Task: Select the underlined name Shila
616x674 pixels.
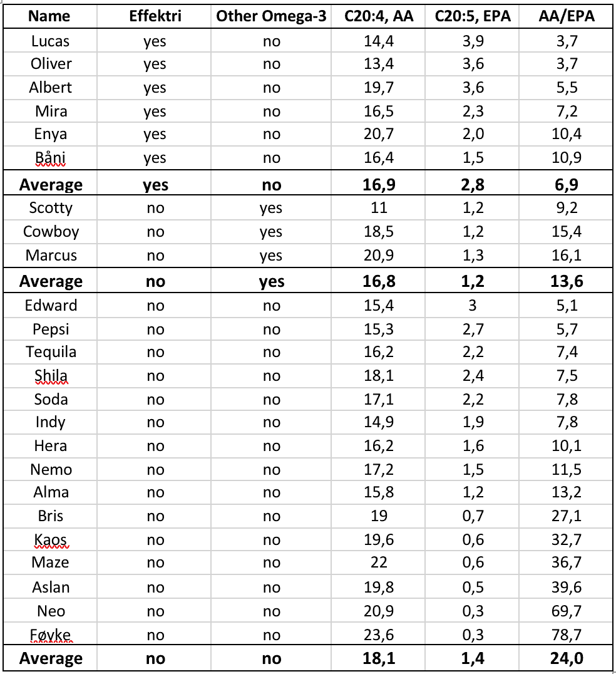Action: click(51, 376)
